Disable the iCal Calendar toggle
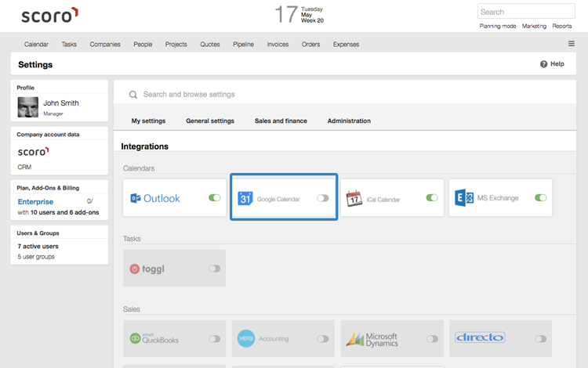The image size is (588, 368). pos(432,197)
